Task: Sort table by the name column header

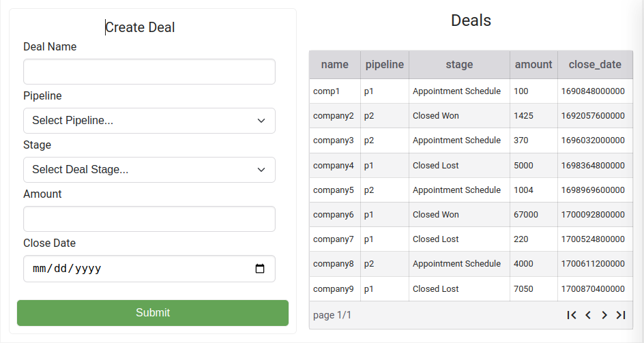Action: (335, 65)
